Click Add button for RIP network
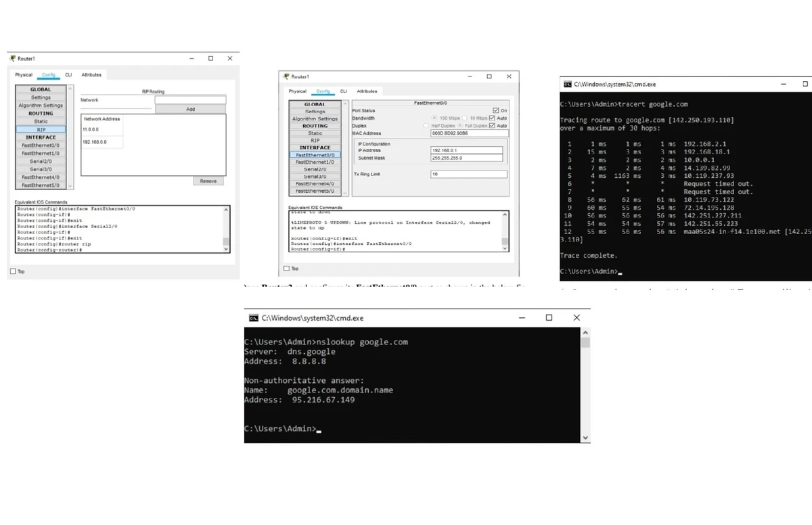This screenshot has width=812, height=525. (190, 109)
